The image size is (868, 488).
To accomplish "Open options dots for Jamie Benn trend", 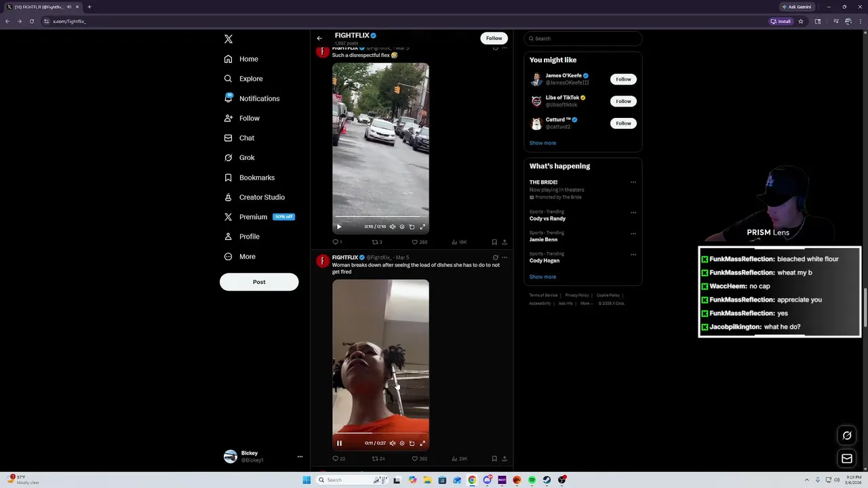I will (633, 233).
